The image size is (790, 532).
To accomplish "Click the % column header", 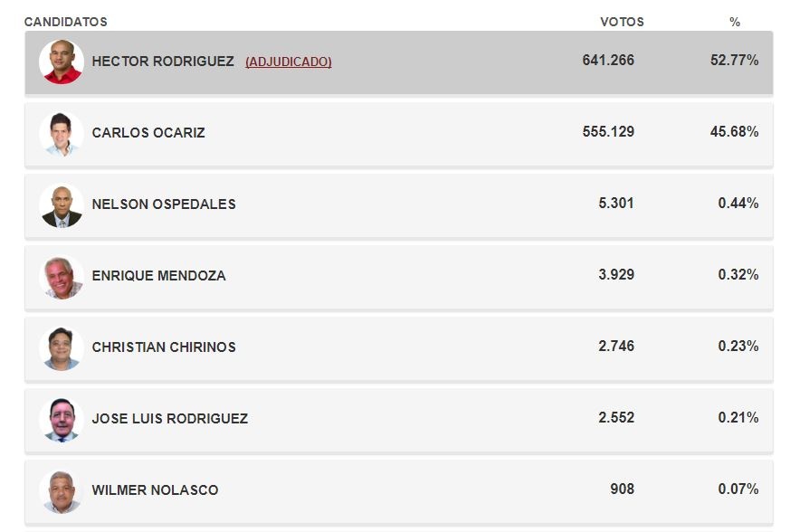I will click(735, 22).
